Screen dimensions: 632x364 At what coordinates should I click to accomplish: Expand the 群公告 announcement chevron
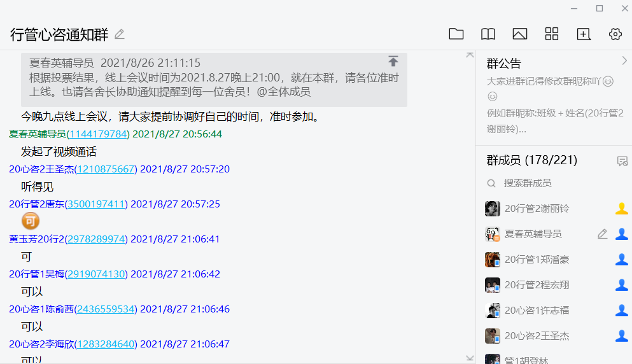(x=624, y=61)
